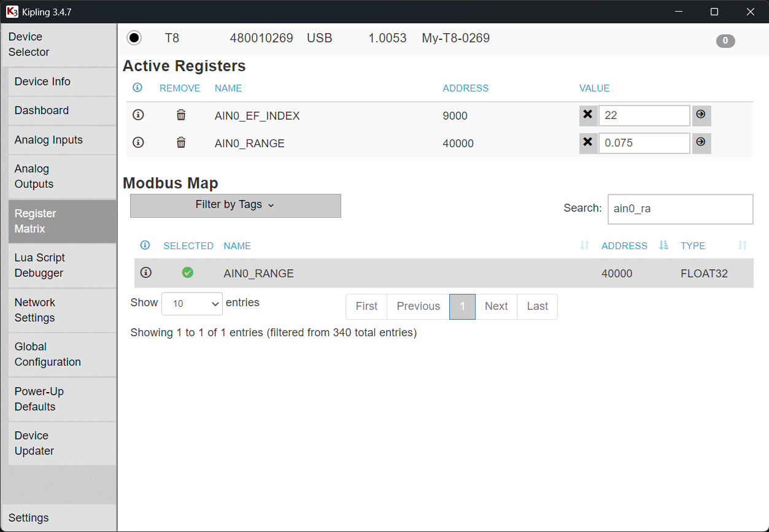Open Settings tab at sidebar bottom

[x=59, y=518]
